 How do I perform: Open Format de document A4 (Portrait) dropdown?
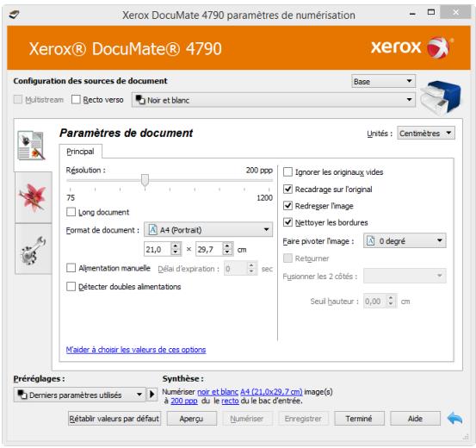pyautogui.click(x=208, y=230)
